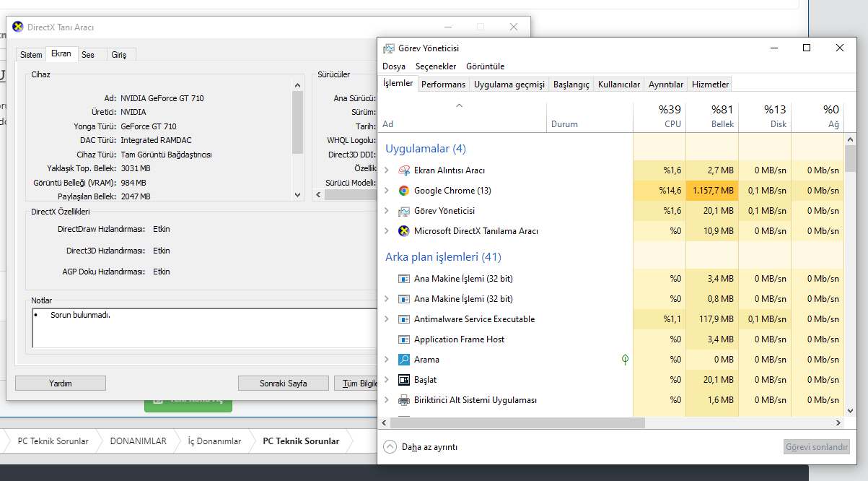Expand the Arama process row
Viewport: 868px width, 481px height.
pyautogui.click(x=387, y=360)
